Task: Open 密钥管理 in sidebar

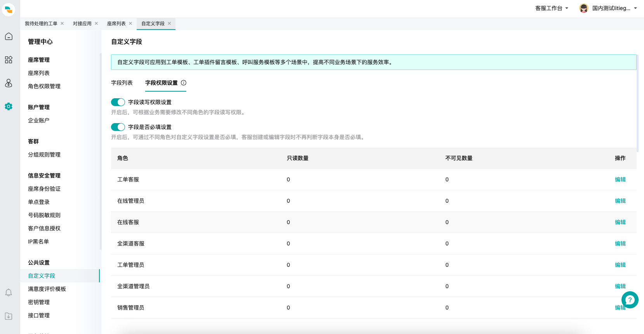Action: pyautogui.click(x=39, y=302)
